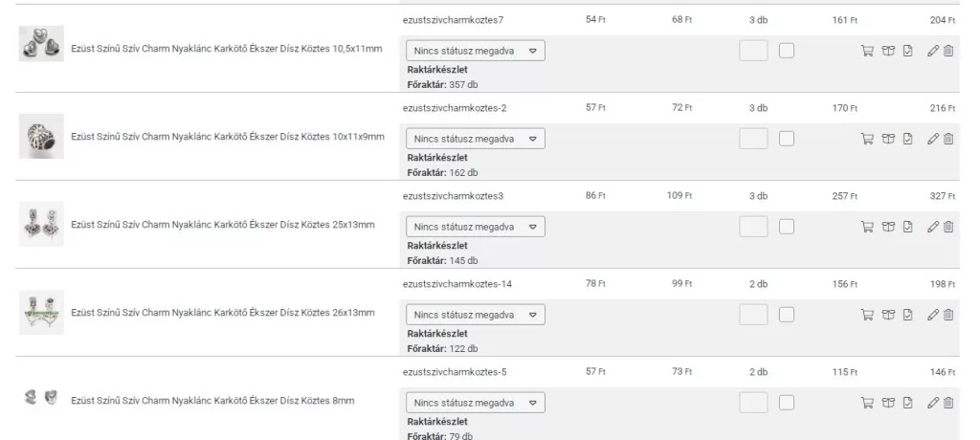
Task: Open the 10x11x9mm charm product name link
Action: (228, 137)
